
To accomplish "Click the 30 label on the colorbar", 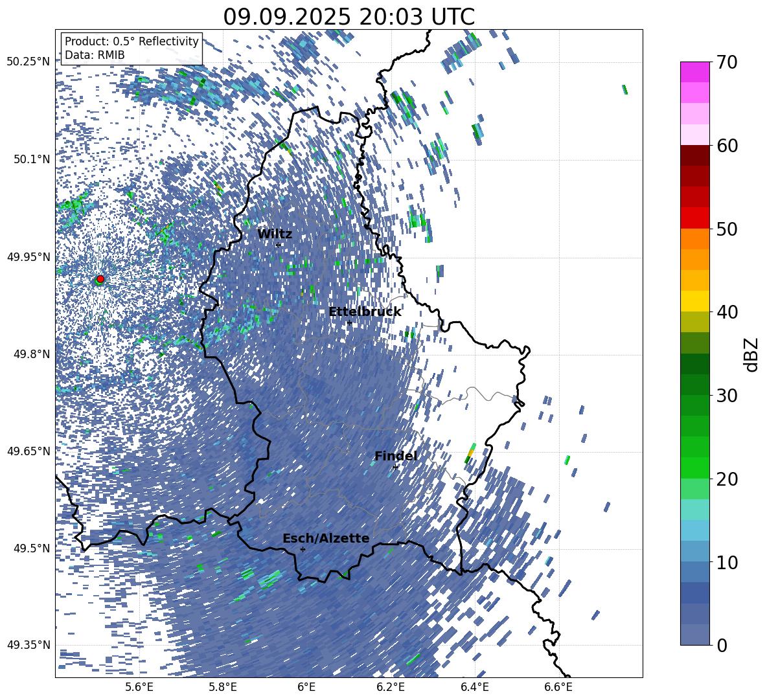I will 727,395.
